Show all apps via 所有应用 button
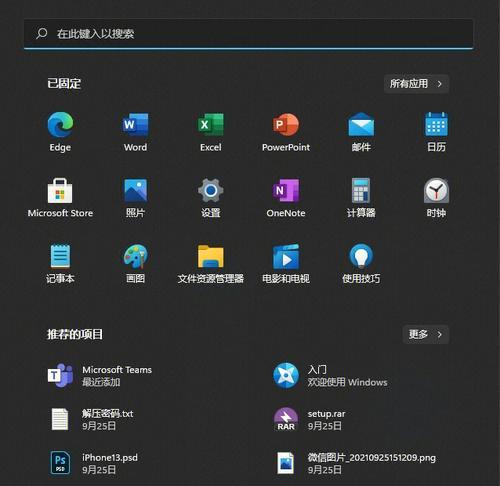 coord(416,84)
